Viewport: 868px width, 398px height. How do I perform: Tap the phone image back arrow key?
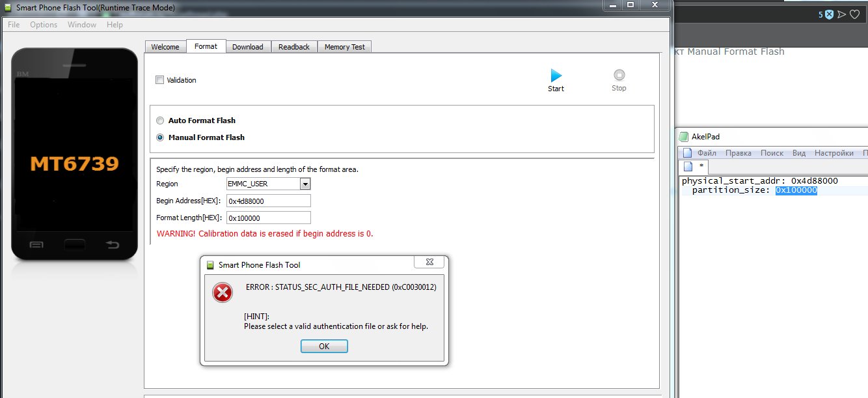click(113, 245)
